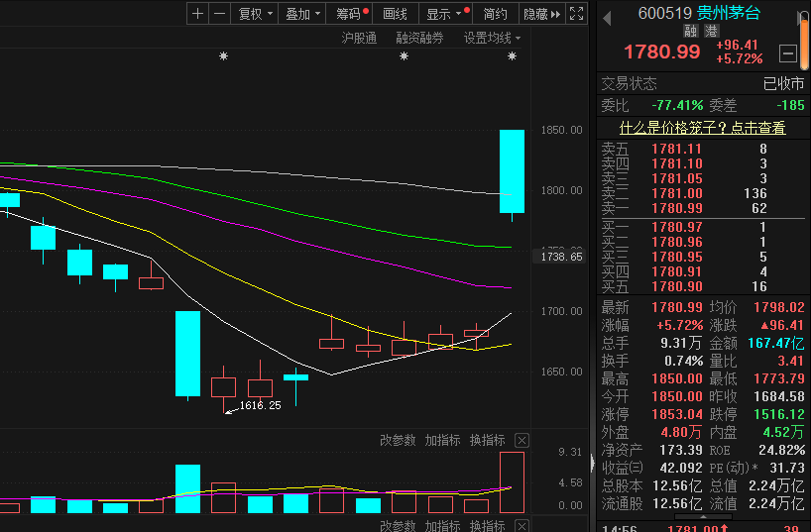Click 均价 value 1798.02
This screenshot has width=811, height=532.
pos(779,308)
